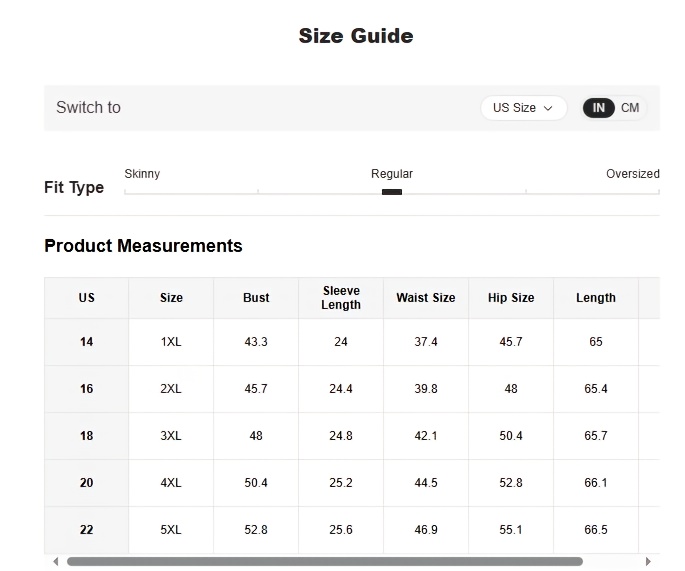Screen dimensions: 685x571
Task: Click the Sleeve Length column header
Action: pyautogui.click(x=341, y=298)
